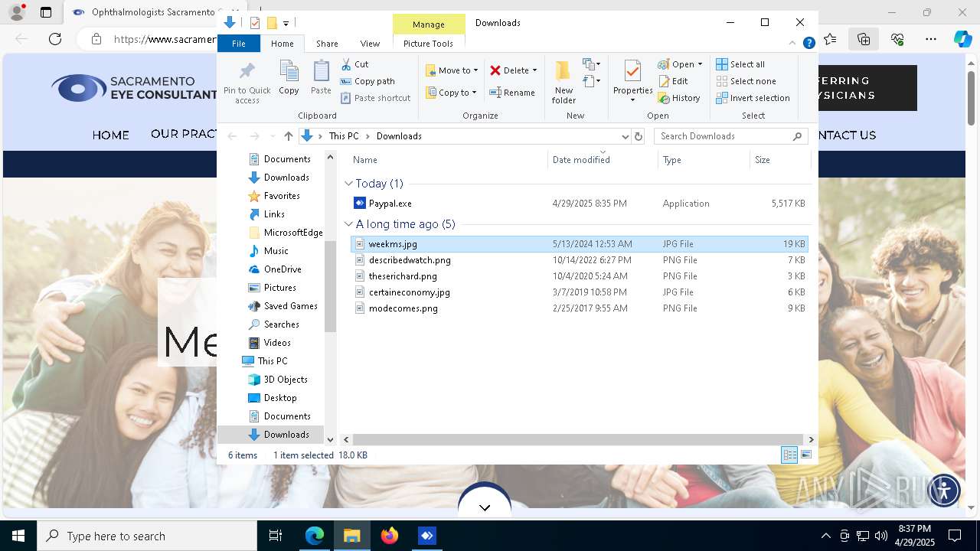Switch to View ribbon tab
980x551 pixels.
coord(370,44)
